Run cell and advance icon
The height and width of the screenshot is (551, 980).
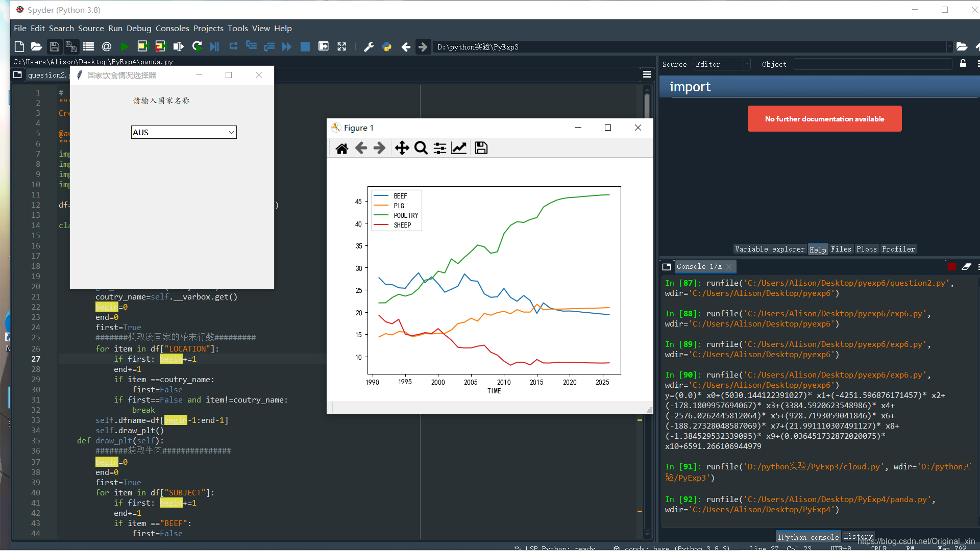tap(161, 47)
